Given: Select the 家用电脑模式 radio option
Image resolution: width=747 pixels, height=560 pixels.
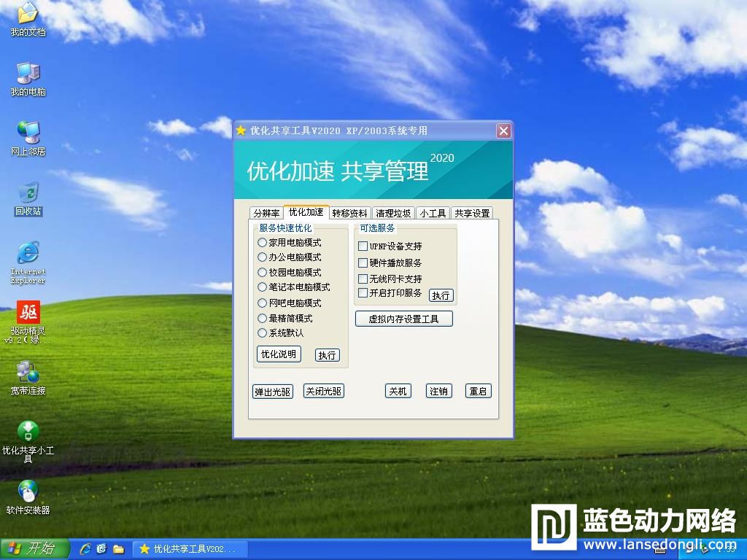Looking at the screenshot, I should point(263,242).
